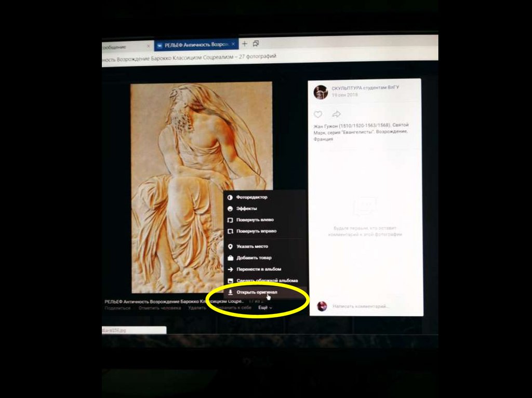Image resolution: width=532 pixels, height=398 pixels.
Task: Click the 19 сен 2018 post date
Action: coord(345,95)
